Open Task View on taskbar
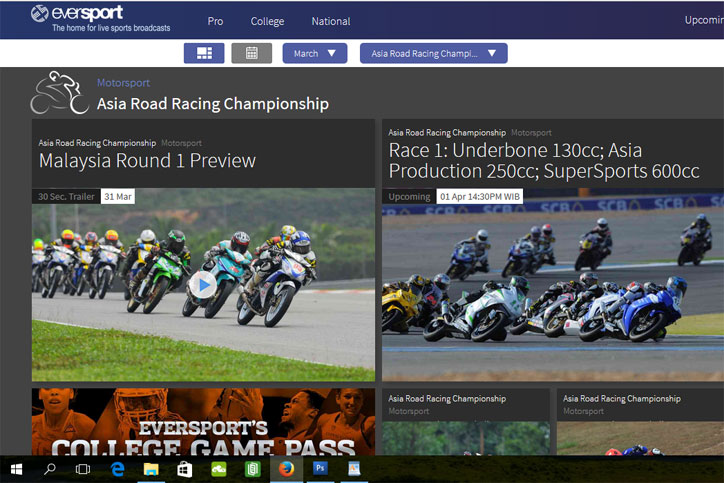 pos(83,470)
